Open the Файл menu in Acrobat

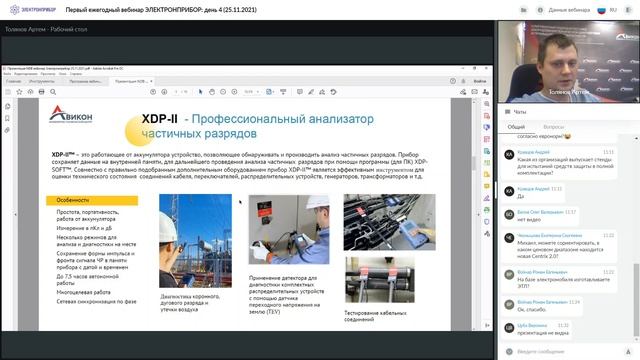click(7, 74)
